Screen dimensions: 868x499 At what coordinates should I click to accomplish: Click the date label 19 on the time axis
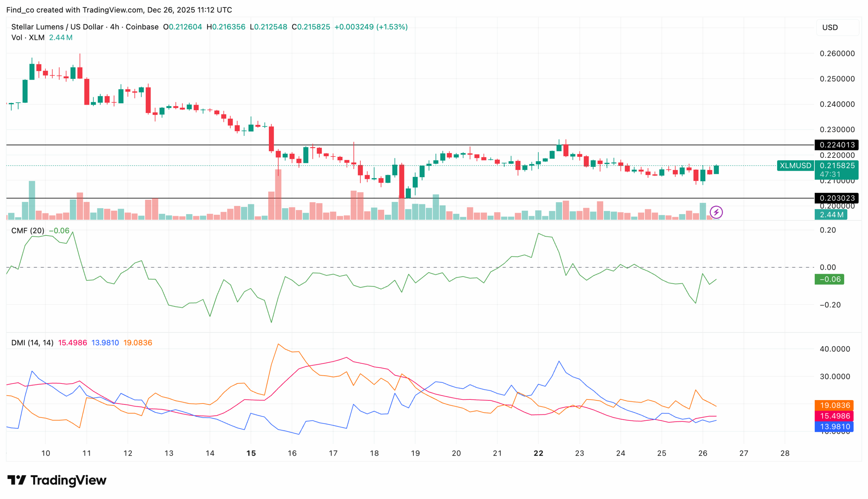(x=415, y=453)
